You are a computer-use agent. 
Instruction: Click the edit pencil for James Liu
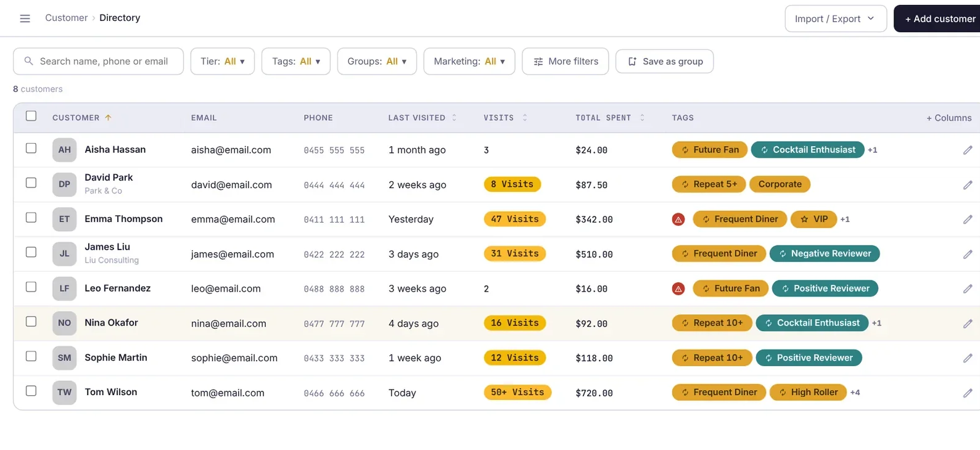(968, 254)
